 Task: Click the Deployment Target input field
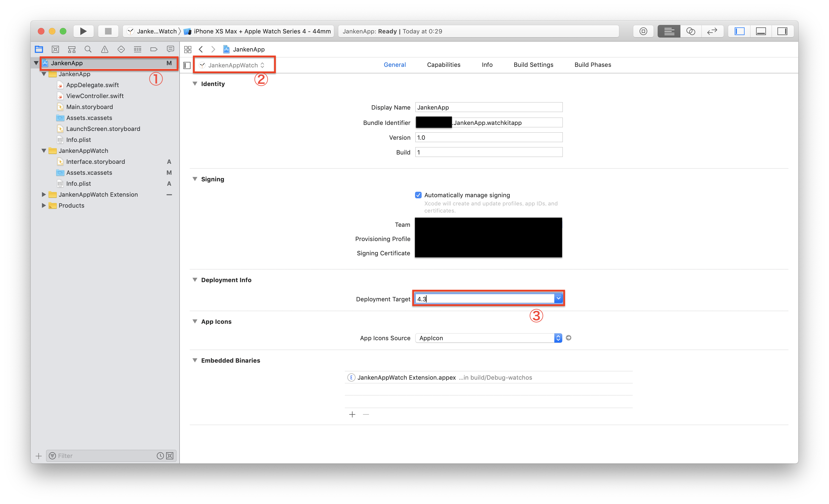pos(486,298)
